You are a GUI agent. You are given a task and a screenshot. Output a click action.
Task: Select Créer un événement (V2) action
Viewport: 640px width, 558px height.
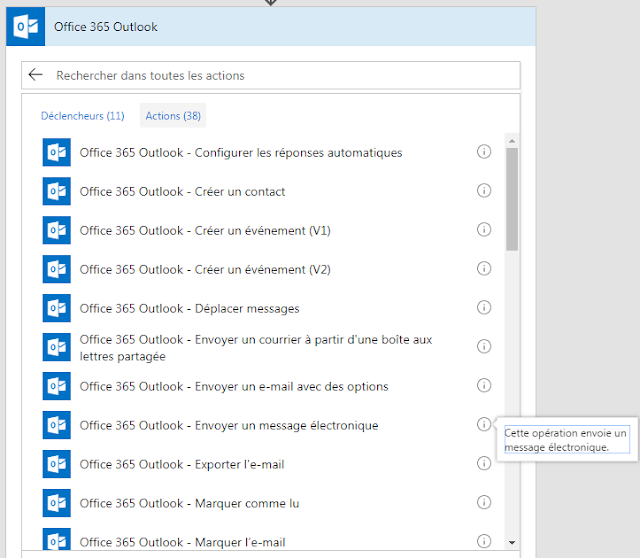205,269
